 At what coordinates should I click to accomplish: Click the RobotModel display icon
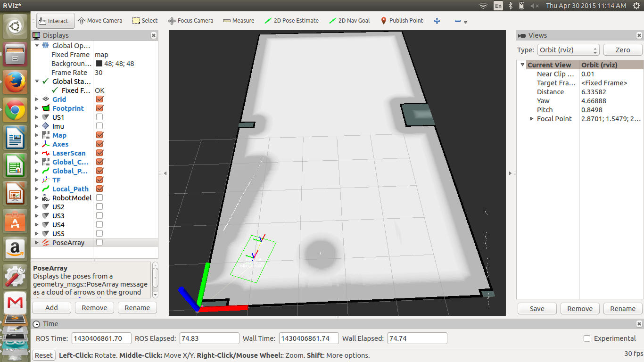tap(46, 198)
